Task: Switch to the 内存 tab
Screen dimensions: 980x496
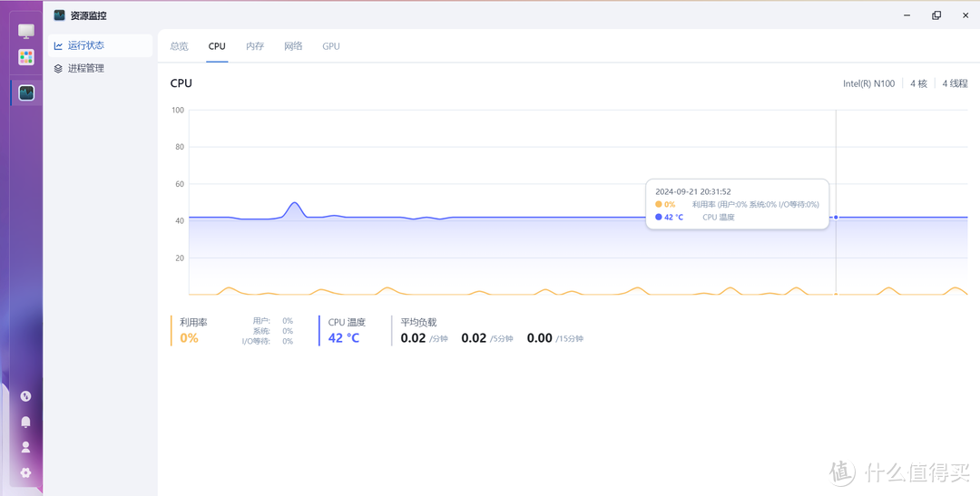Action: pyautogui.click(x=255, y=46)
